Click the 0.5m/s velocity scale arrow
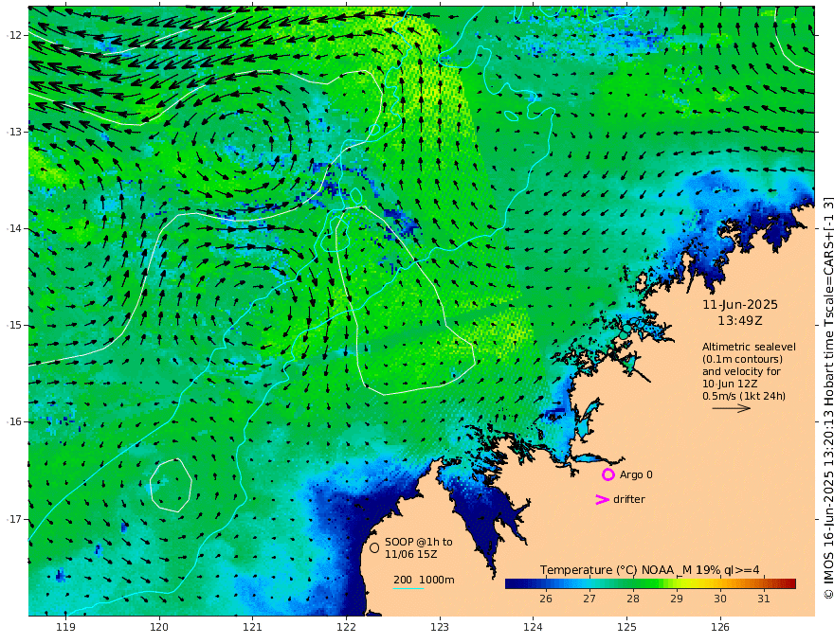 [x=731, y=408]
